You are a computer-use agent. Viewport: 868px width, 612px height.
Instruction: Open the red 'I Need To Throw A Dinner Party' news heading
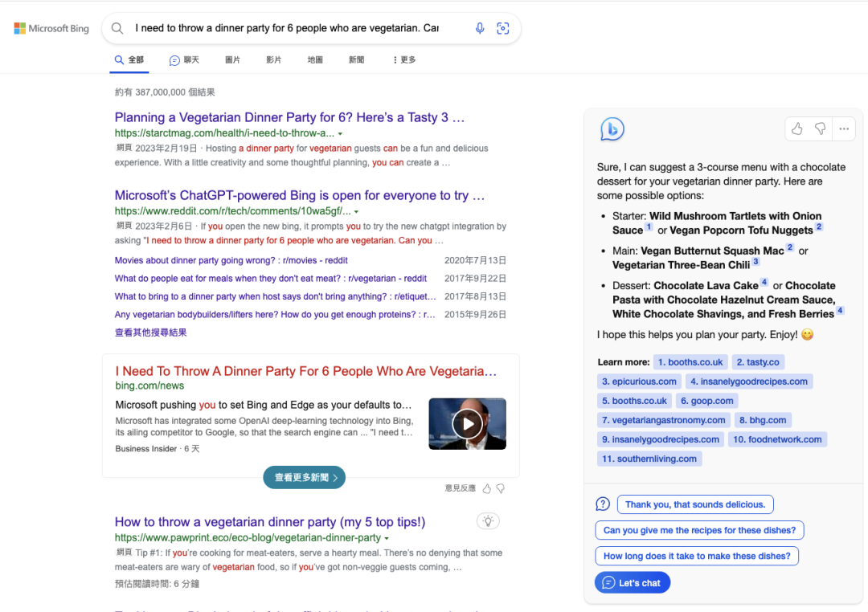pyautogui.click(x=305, y=371)
